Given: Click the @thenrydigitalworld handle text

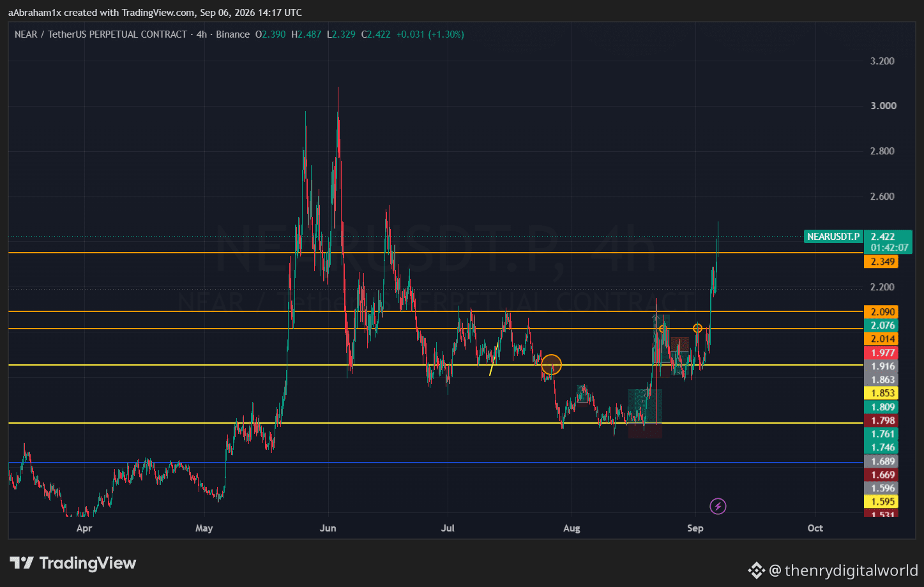Looking at the screenshot, I should tap(843, 570).
